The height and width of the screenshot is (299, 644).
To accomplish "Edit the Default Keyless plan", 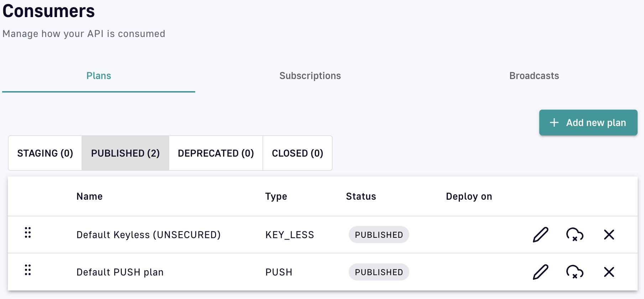I will (x=540, y=235).
